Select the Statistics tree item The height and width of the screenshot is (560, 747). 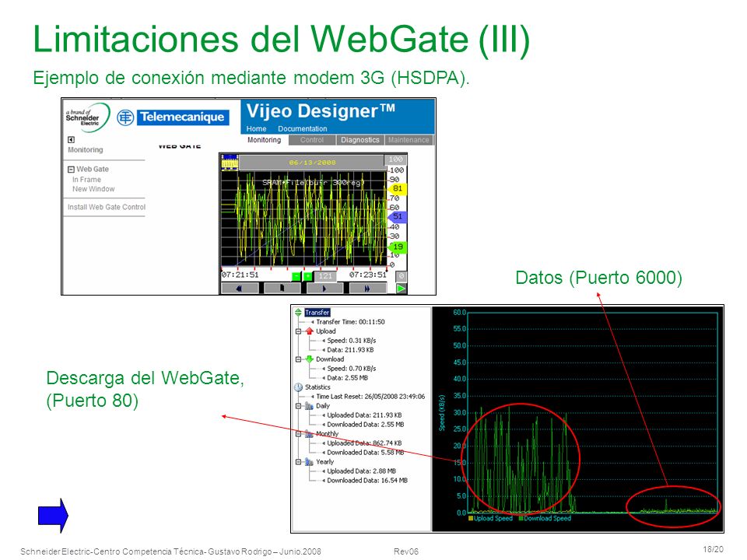[317, 387]
